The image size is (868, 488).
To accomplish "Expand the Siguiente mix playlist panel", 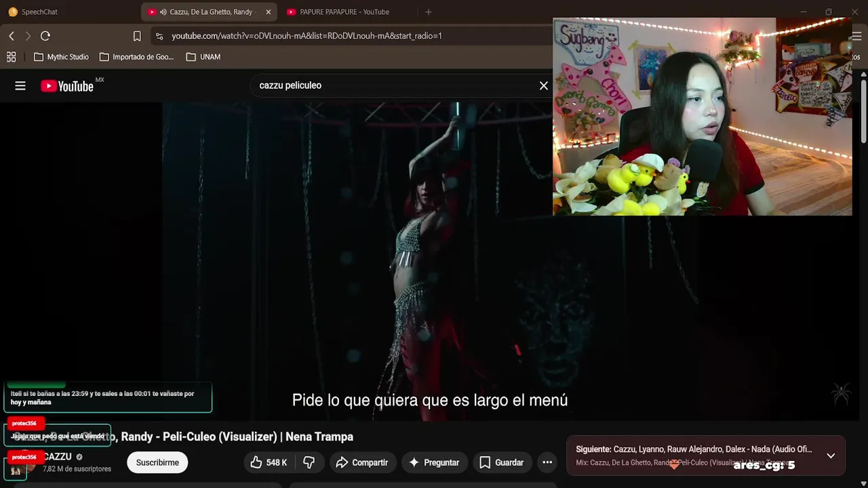I will tap(831, 455).
